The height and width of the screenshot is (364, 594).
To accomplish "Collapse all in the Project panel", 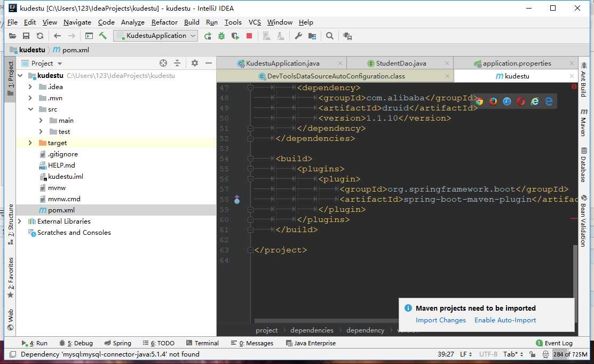I will (177, 64).
